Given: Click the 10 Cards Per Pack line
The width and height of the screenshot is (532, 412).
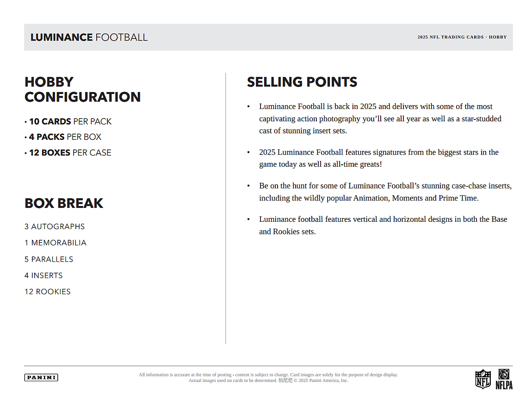Looking at the screenshot, I should pyautogui.click(x=68, y=121).
